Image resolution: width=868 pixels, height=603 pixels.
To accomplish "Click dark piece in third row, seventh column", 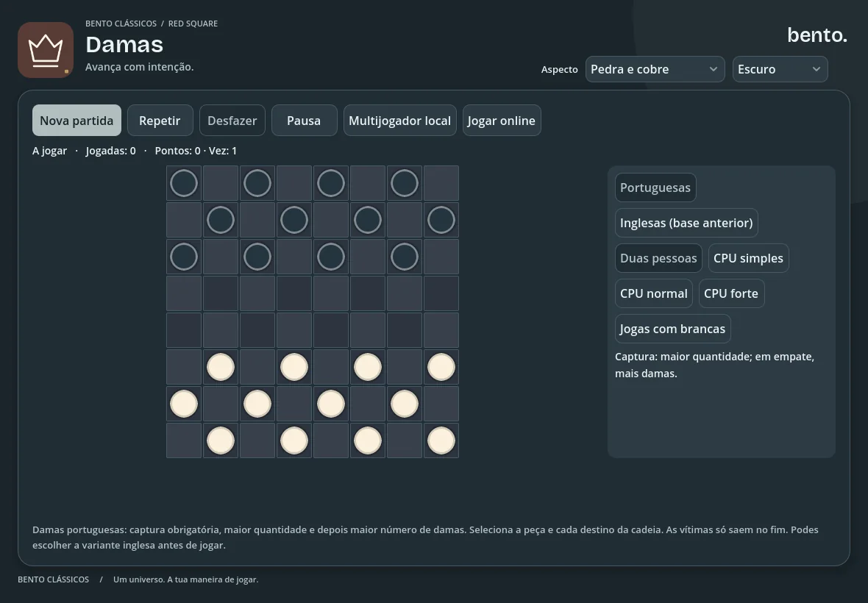I will (405, 257).
